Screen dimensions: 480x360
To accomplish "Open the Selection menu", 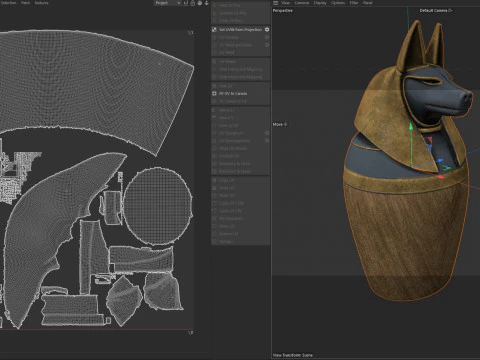I will tap(8, 3).
